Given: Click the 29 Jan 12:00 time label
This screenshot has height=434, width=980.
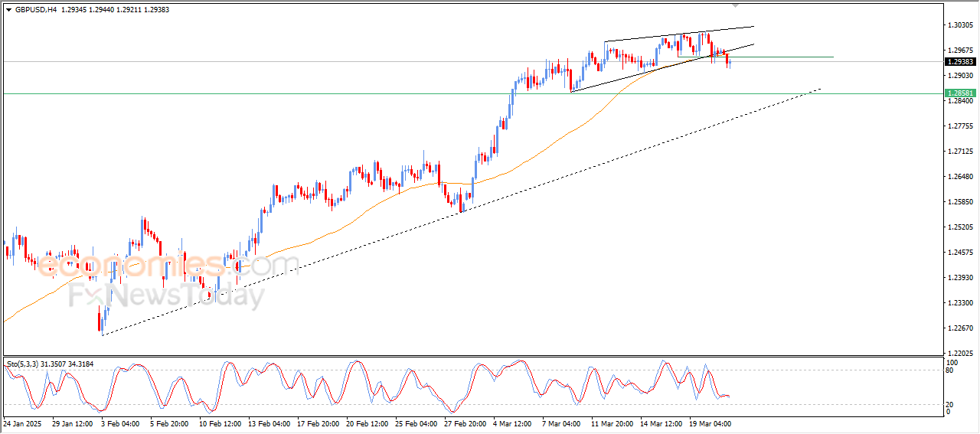Looking at the screenshot, I should [x=72, y=423].
